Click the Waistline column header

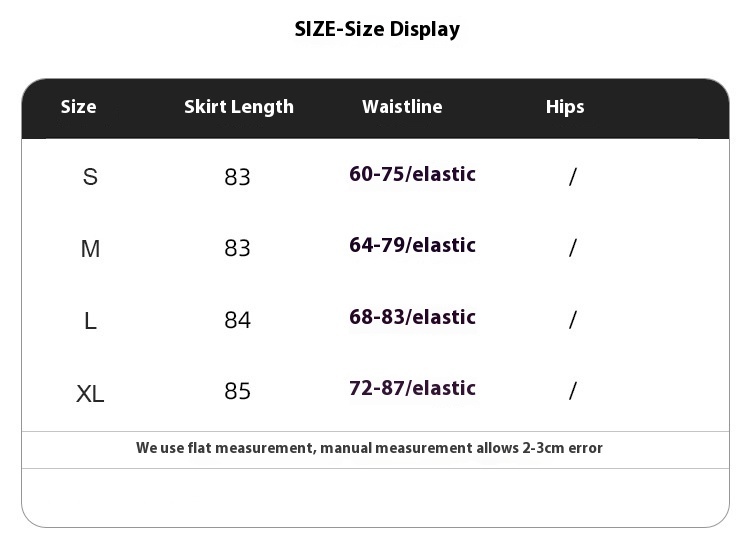pyautogui.click(x=402, y=107)
